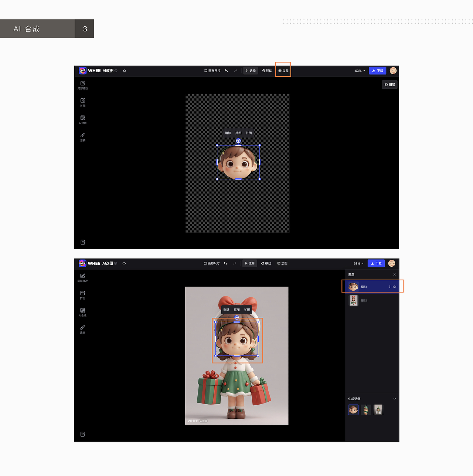Select elf figure thumbnail in 生成记录
Viewport: 473px width, 476px height.
coord(366,409)
